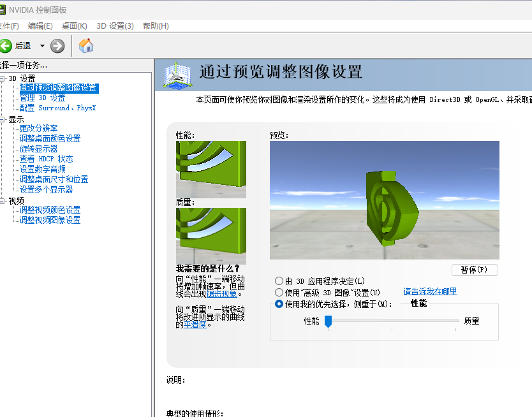Open 查看 HDCP 状态 in the tree

point(46,159)
